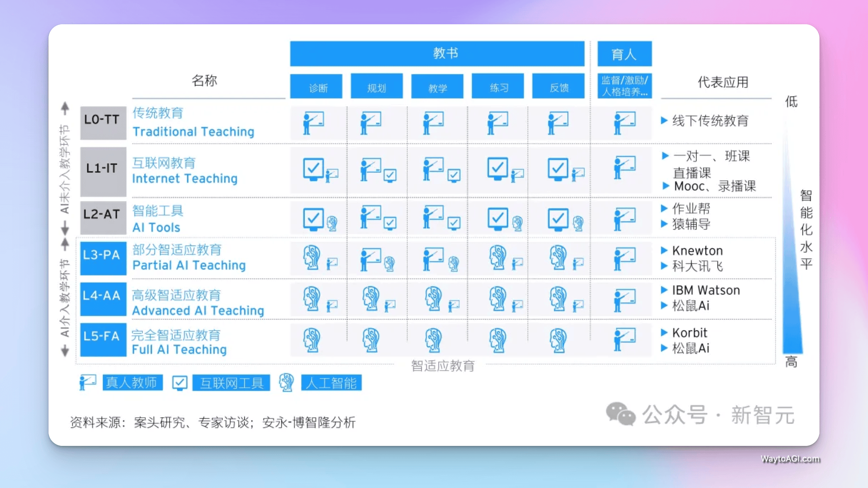The height and width of the screenshot is (488, 868).
Task: Click the large monitor-check icon in L2-AT 练习 cell
Action: [x=498, y=219]
